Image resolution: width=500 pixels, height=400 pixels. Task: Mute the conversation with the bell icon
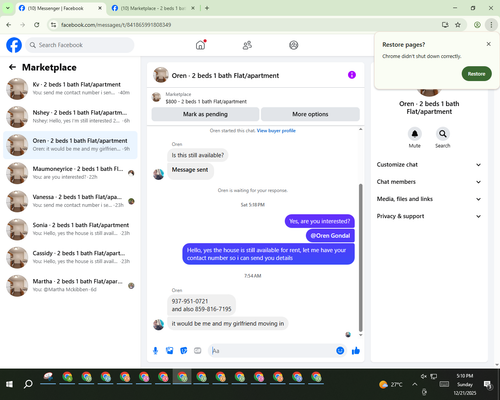coord(415,134)
